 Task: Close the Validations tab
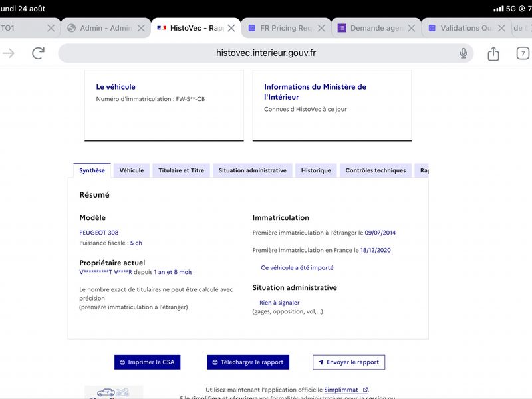click(501, 28)
